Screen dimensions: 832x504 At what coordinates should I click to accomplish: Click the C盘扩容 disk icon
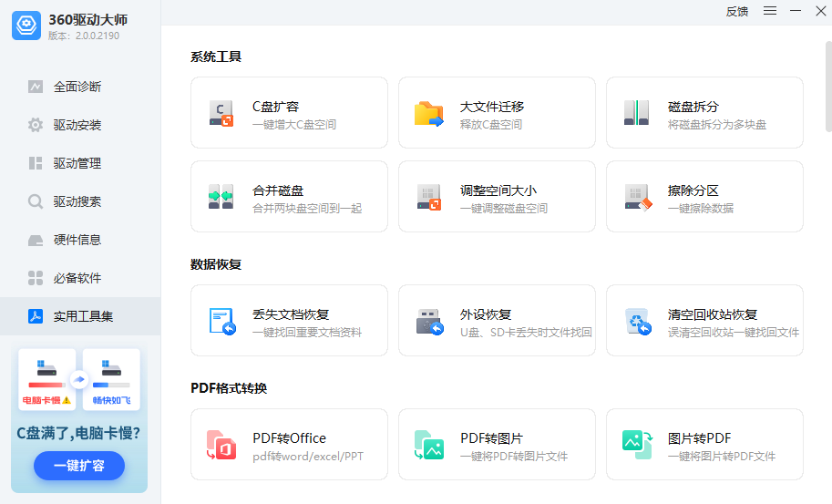tap(221, 113)
